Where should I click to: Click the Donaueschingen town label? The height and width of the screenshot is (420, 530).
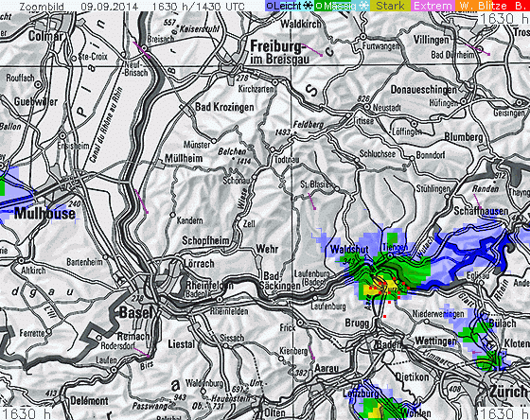[423, 90]
